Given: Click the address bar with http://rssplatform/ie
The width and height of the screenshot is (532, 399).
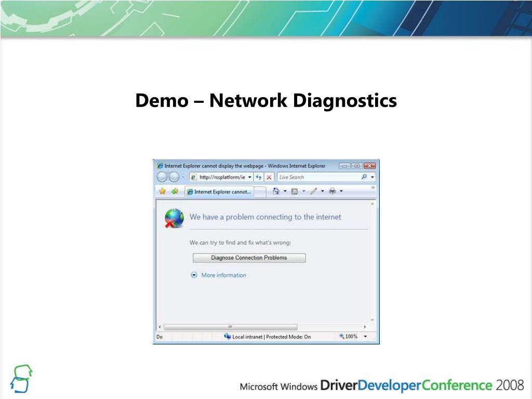Looking at the screenshot, I should 221,177.
